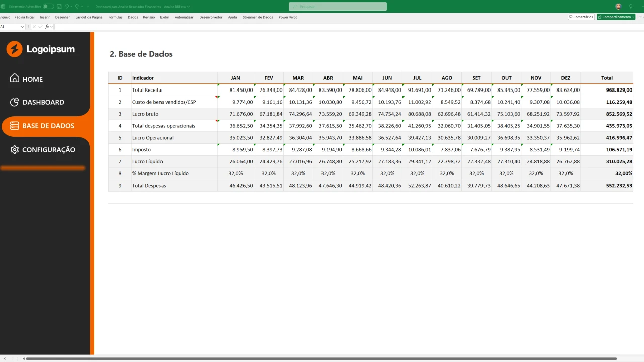This screenshot has width=644, height=362.
Task: Click the Save disk icon in title bar
Action: (60, 7)
